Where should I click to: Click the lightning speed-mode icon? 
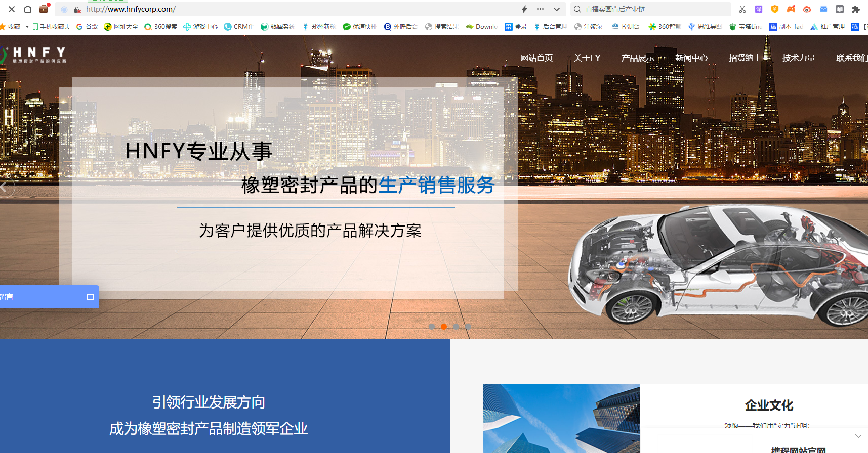pyautogui.click(x=524, y=9)
